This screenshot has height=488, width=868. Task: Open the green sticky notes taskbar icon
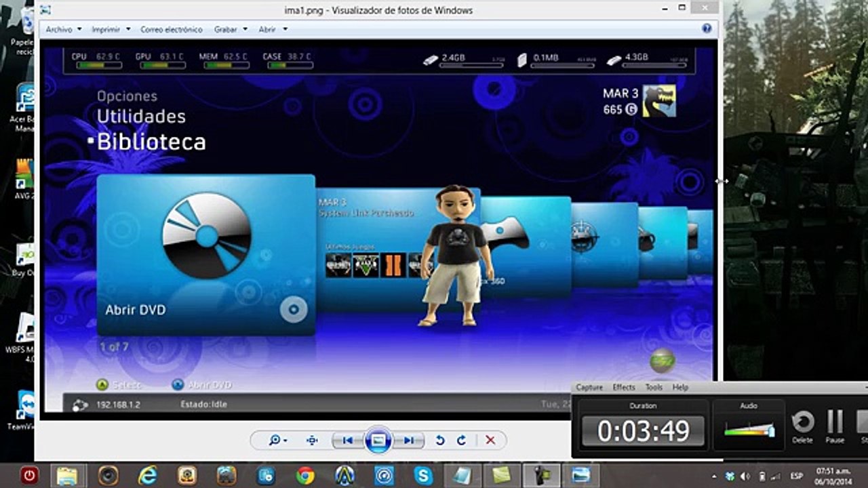pyautogui.click(x=502, y=476)
